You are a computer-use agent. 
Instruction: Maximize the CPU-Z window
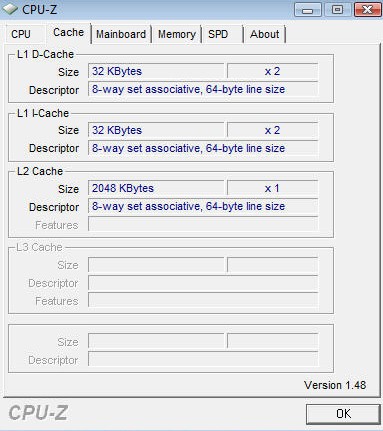(337, 10)
